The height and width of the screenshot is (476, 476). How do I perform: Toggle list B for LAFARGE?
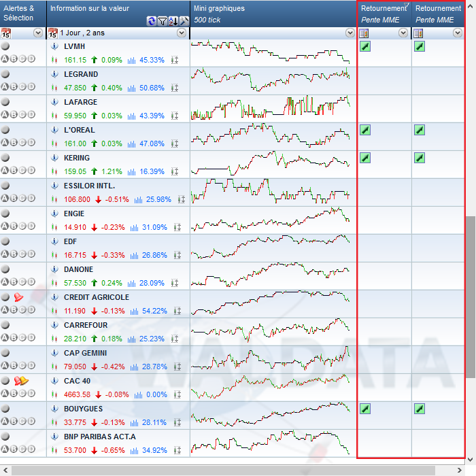click(14, 114)
